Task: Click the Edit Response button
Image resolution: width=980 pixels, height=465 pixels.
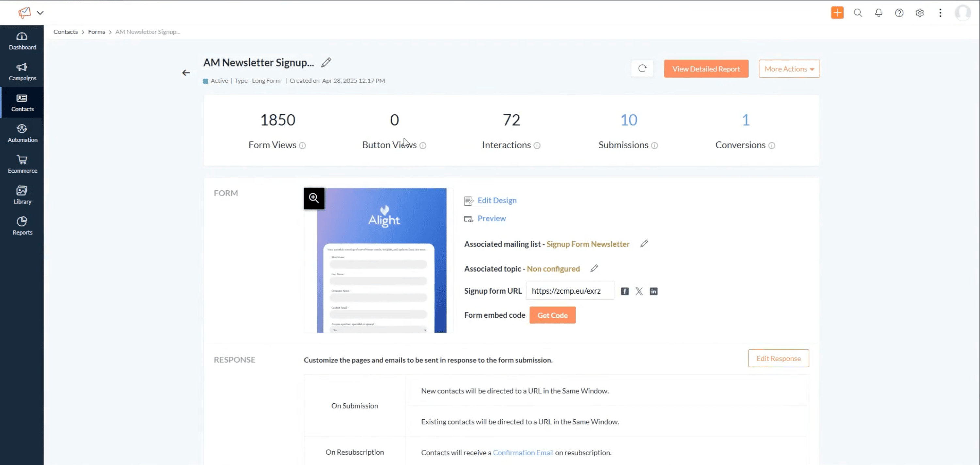Action: [x=778, y=358]
